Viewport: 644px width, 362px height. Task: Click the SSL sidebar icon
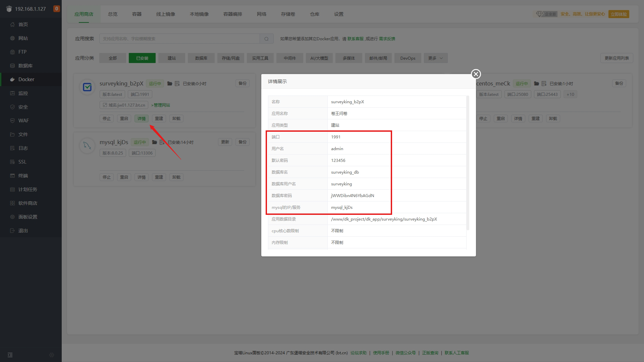pyautogui.click(x=12, y=162)
